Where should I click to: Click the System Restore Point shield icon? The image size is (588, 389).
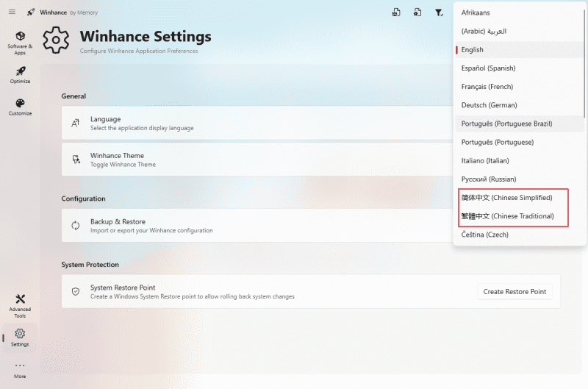click(76, 291)
